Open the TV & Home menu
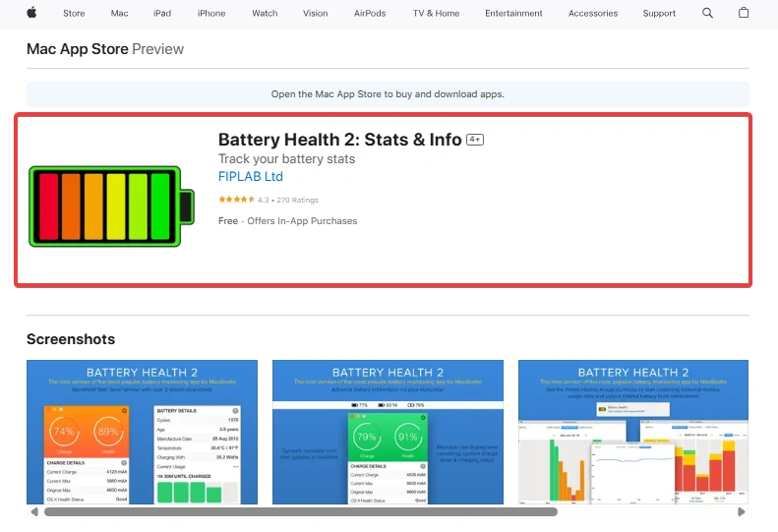This screenshot has width=778, height=532. pyautogui.click(x=436, y=14)
